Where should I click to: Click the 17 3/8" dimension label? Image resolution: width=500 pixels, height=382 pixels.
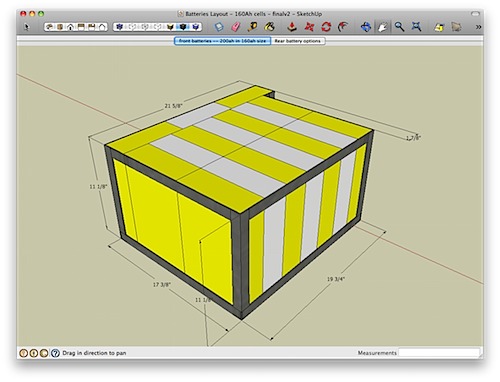click(162, 285)
